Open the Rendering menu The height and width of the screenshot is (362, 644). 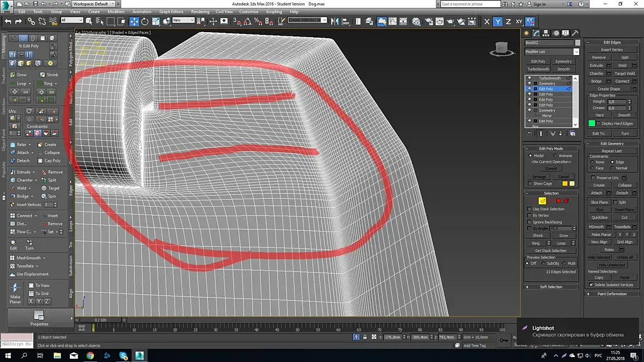200,11
